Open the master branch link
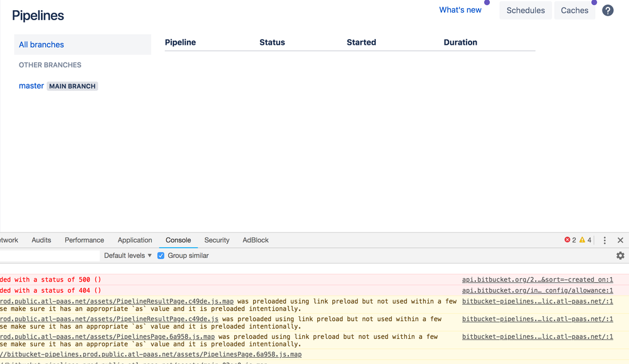This screenshot has height=364, width=629. 31,86
